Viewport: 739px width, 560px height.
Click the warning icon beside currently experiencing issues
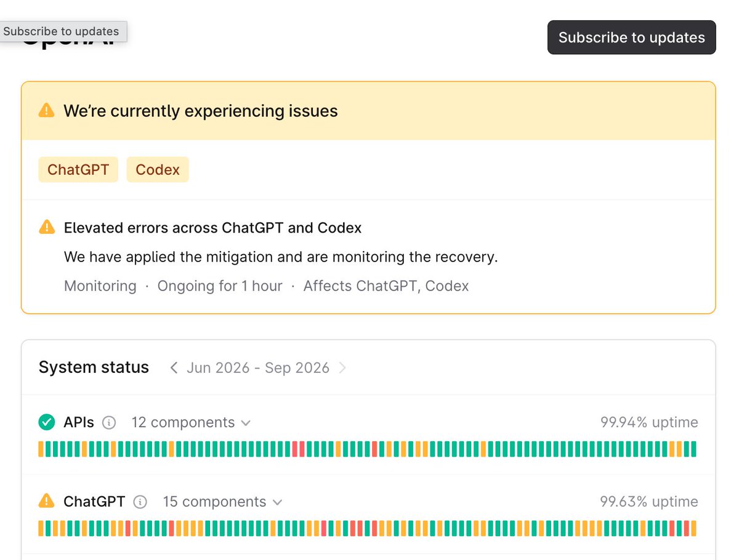tap(46, 111)
